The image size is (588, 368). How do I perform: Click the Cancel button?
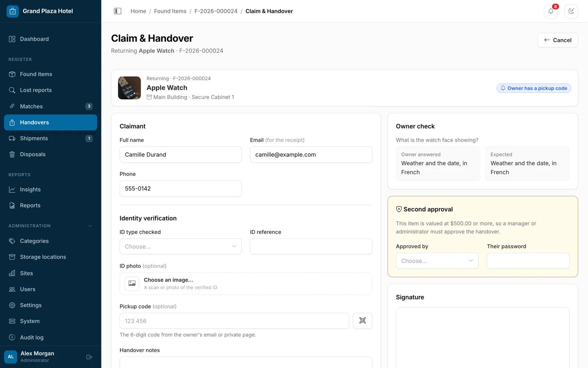pos(557,40)
